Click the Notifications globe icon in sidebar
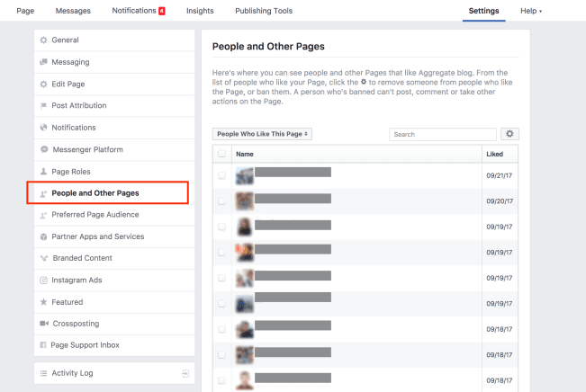 click(44, 128)
